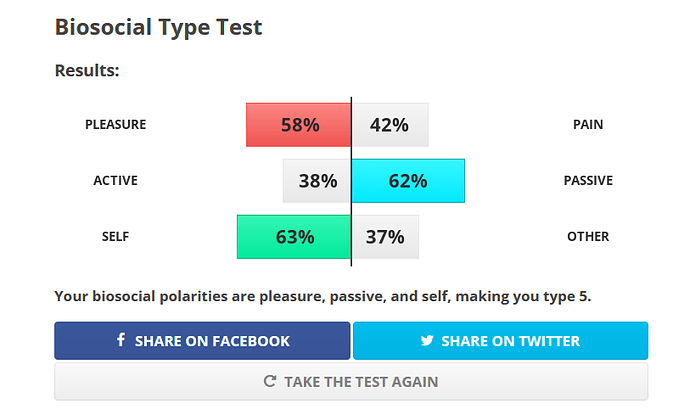Share results on Twitter
This screenshot has height=409, width=690.
[500, 341]
